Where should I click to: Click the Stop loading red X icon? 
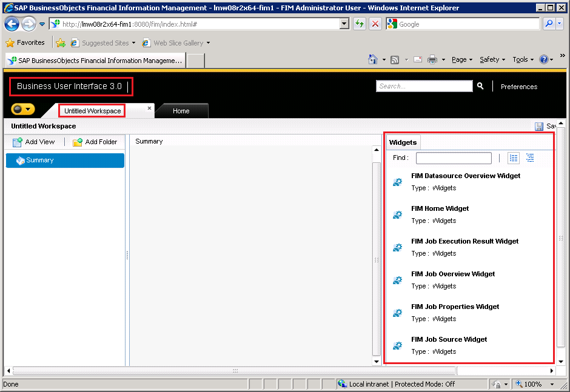(375, 24)
